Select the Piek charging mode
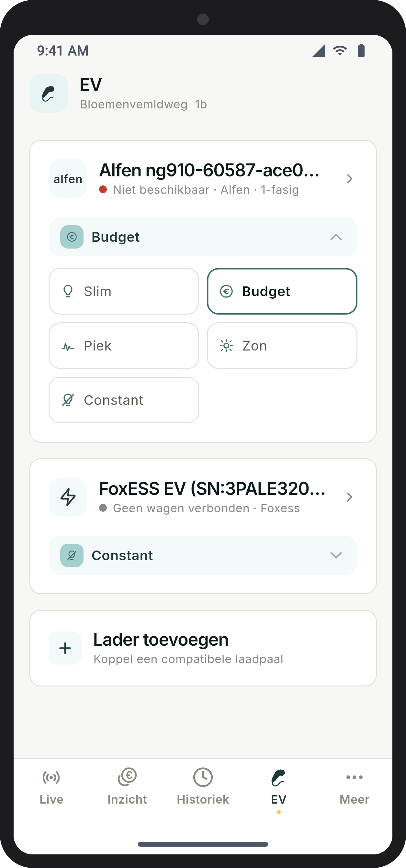Image resolution: width=406 pixels, height=868 pixels. [124, 346]
